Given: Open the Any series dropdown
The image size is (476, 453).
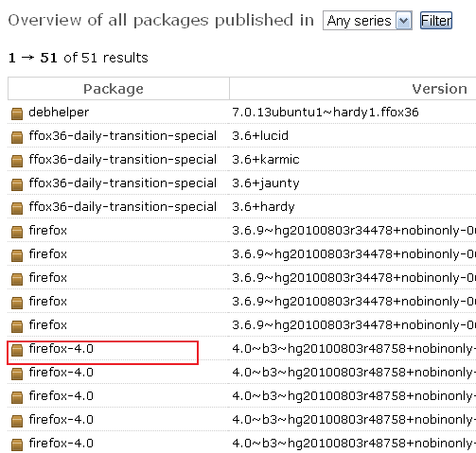Looking at the screenshot, I should pos(367,21).
